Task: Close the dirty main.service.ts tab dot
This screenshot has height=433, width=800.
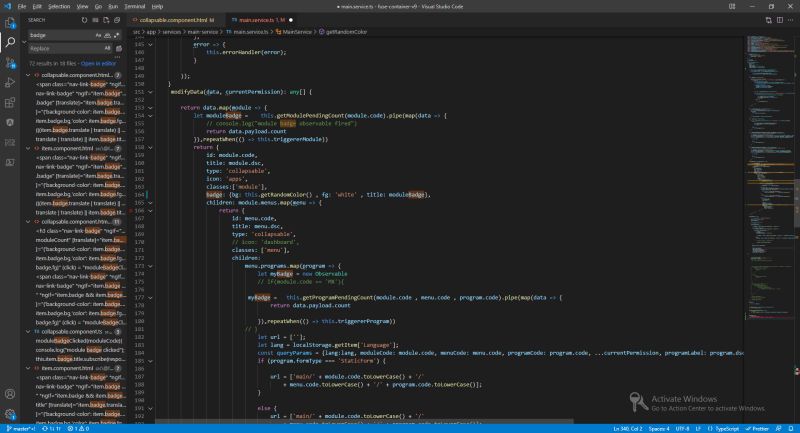Action: (291, 20)
